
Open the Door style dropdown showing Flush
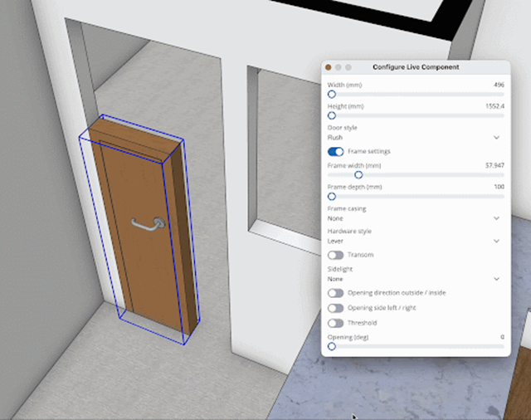click(413, 137)
